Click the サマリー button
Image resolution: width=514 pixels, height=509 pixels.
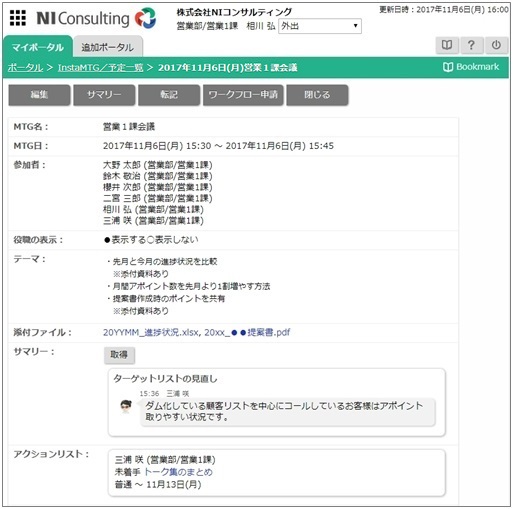[104, 95]
